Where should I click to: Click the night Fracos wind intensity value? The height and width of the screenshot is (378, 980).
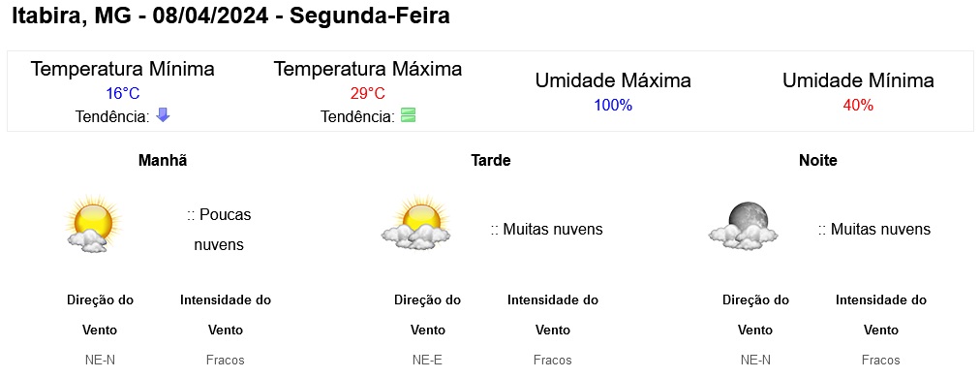[880, 361]
